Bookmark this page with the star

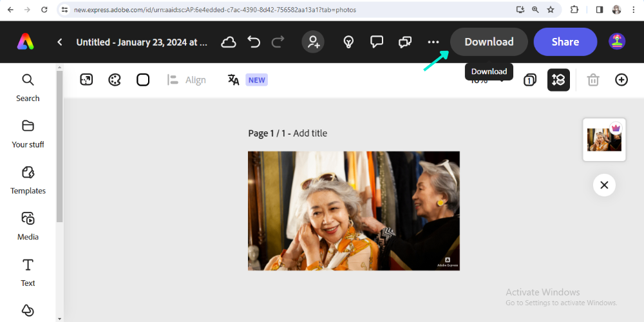tap(551, 10)
